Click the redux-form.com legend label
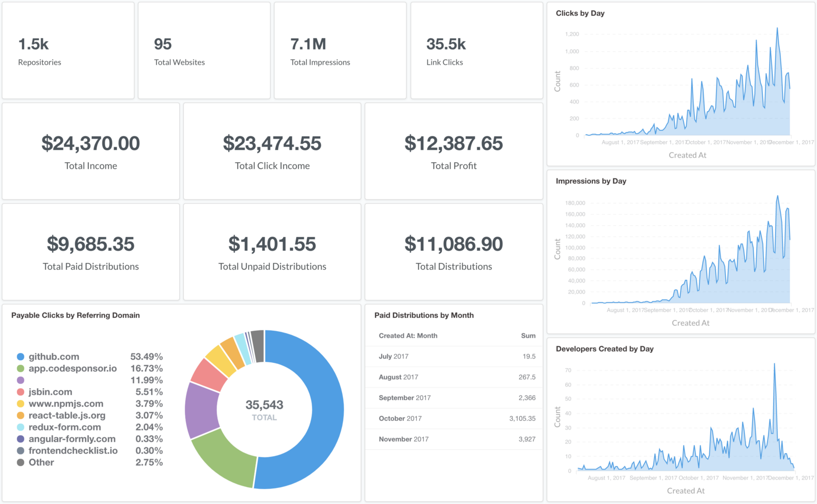This screenshot has height=504, width=817. (65, 427)
